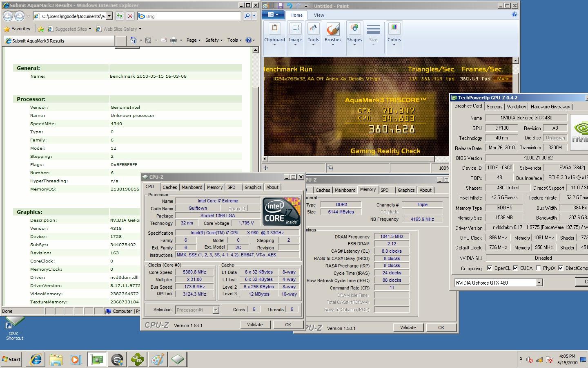Click Validate in the rear CPU-Z window
588x368 pixels.
coord(408,328)
